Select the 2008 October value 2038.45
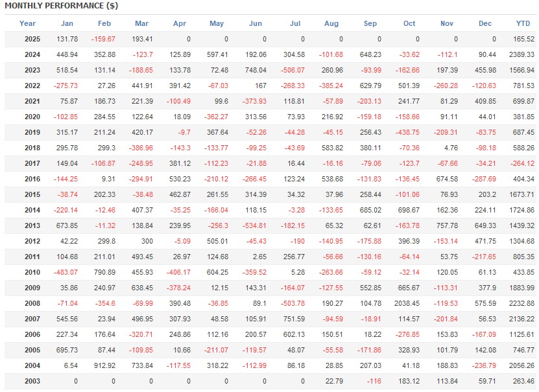This screenshot has width=539, height=392. click(407, 303)
